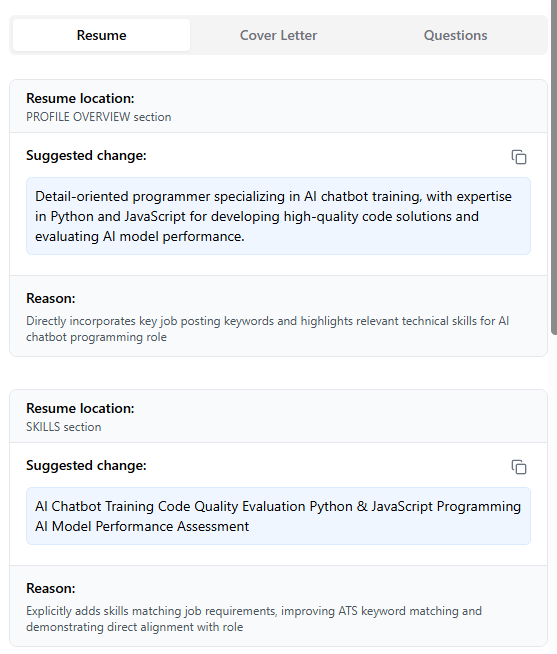This screenshot has width=557, height=654.
Task: Select the Resume tab
Action: tap(101, 35)
